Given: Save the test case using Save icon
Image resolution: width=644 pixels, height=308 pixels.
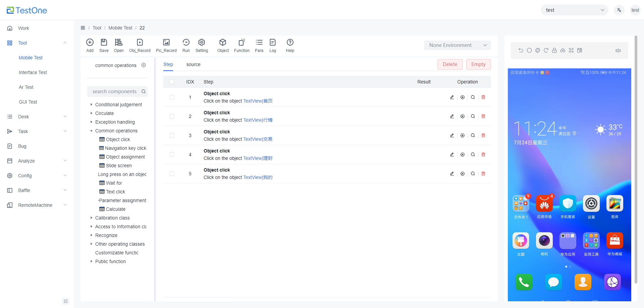Looking at the screenshot, I should click(104, 42).
